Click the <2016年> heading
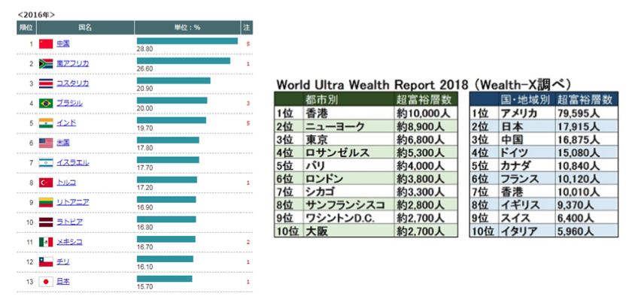 click(x=36, y=15)
